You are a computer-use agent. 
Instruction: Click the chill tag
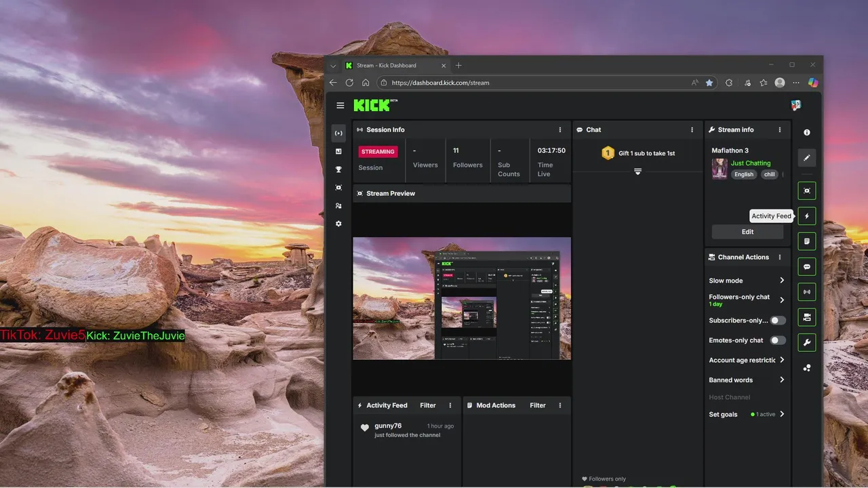click(x=769, y=174)
